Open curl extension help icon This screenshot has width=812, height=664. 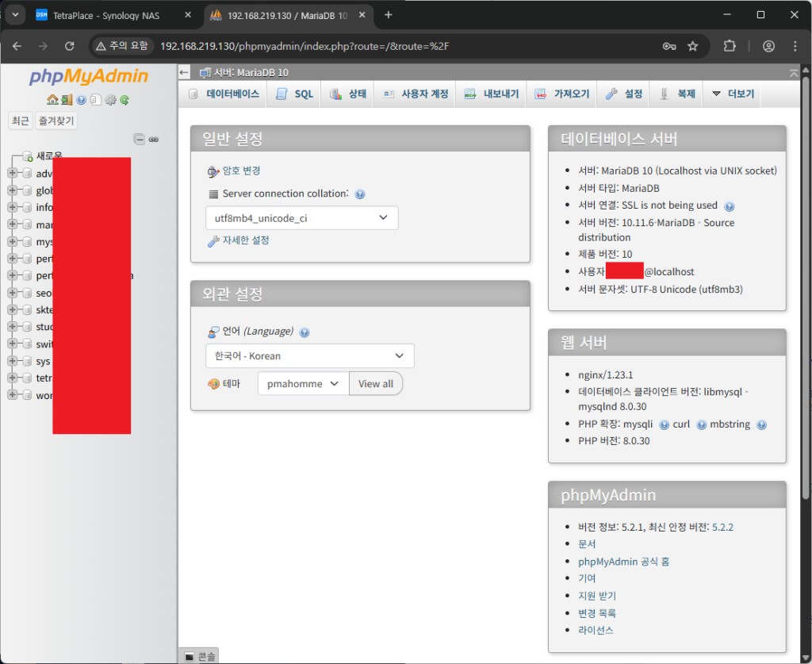coord(701,425)
